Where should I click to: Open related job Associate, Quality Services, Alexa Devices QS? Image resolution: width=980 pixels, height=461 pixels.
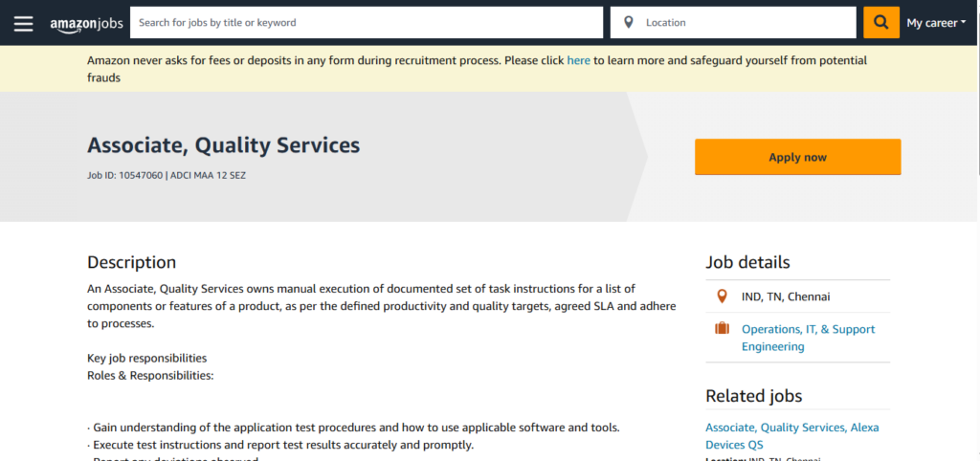791,436
